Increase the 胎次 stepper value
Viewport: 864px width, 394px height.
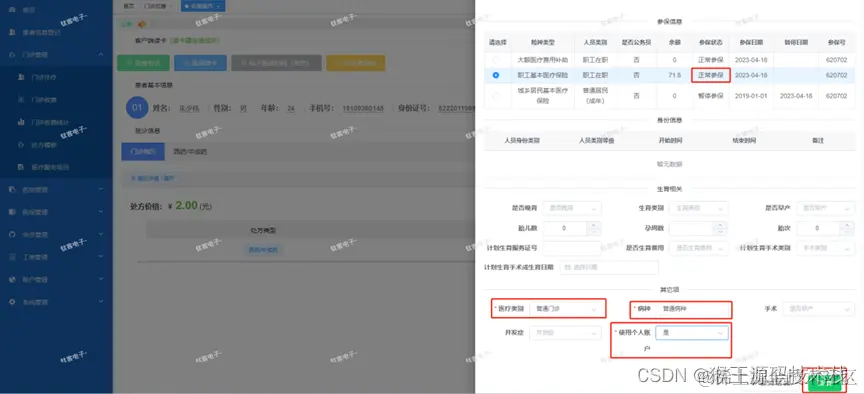847,225
